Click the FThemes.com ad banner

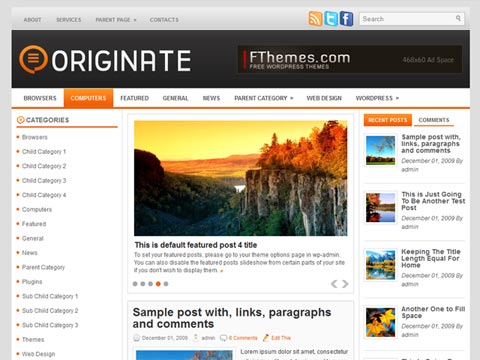pyautogui.click(x=350, y=60)
